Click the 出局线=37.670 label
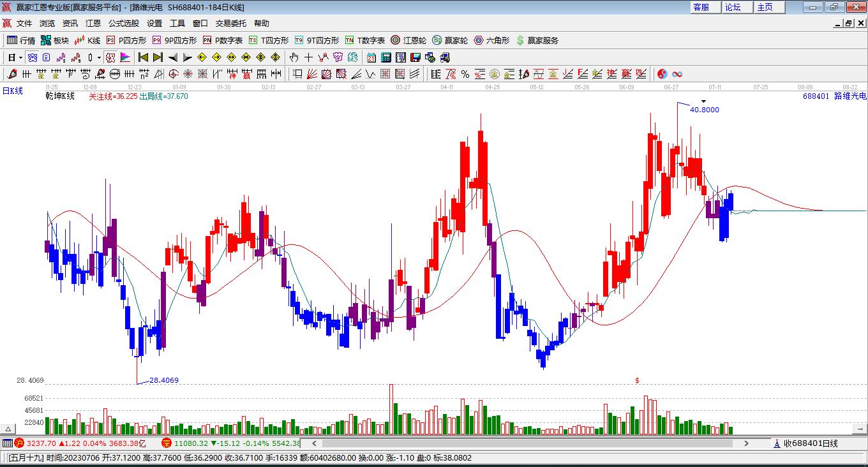The image size is (868, 467). coord(163,96)
